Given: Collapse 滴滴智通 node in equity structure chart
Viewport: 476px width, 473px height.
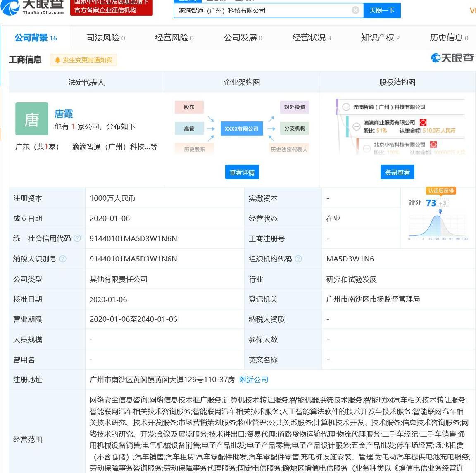Looking at the screenshot, I should (x=346, y=107).
